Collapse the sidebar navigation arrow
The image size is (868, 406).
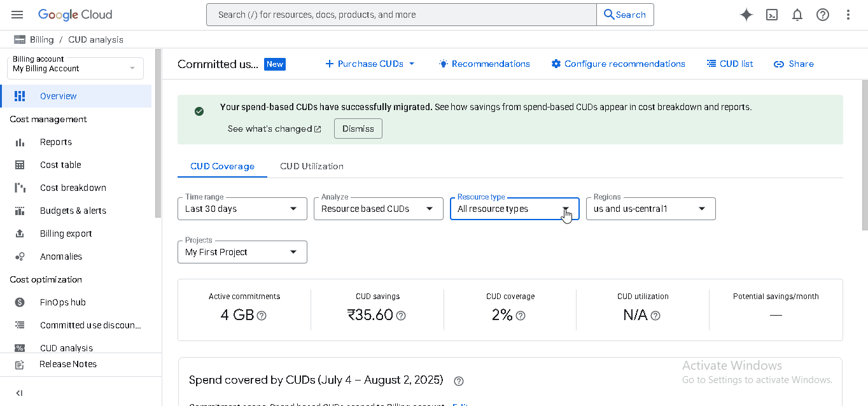19,393
